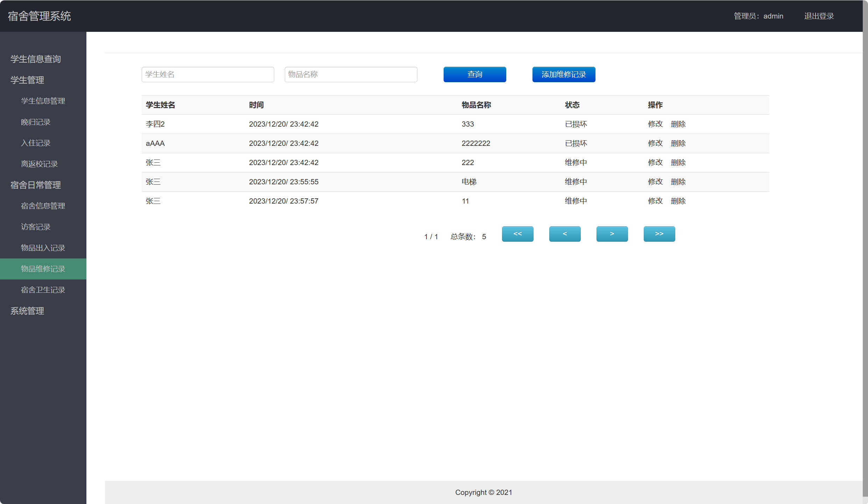Expand the 学生管理 sidebar section
Image resolution: width=868 pixels, height=504 pixels.
27,80
